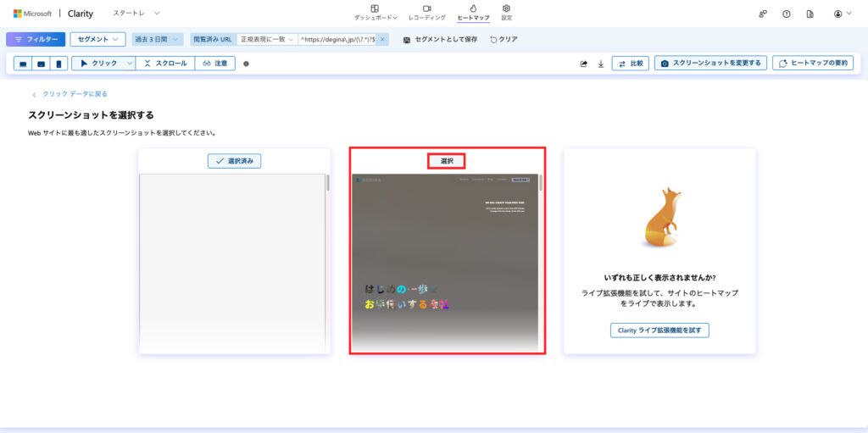
Task: Click the share heatmap icon
Action: click(x=583, y=64)
